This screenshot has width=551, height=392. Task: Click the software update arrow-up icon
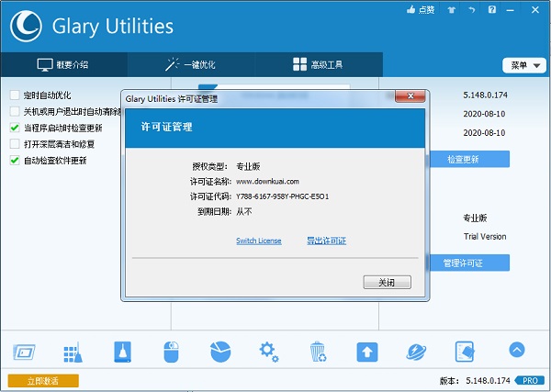(367, 352)
